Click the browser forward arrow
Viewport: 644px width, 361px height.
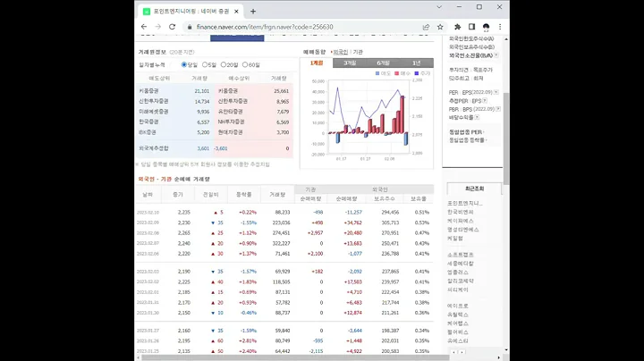[x=158, y=27]
